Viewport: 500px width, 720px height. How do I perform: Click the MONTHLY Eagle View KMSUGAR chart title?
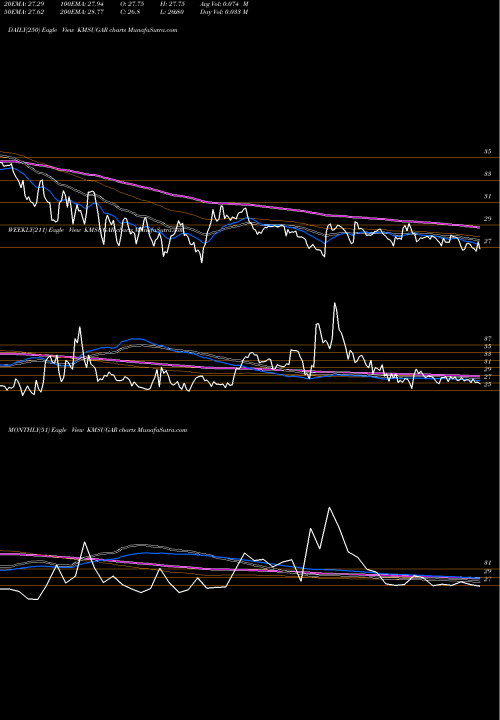click(x=97, y=430)
